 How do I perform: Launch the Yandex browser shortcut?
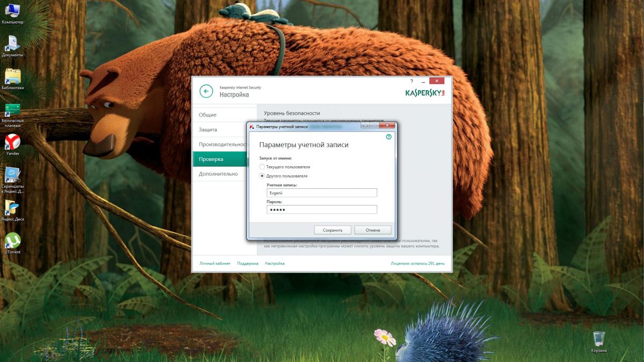[12, 144]
